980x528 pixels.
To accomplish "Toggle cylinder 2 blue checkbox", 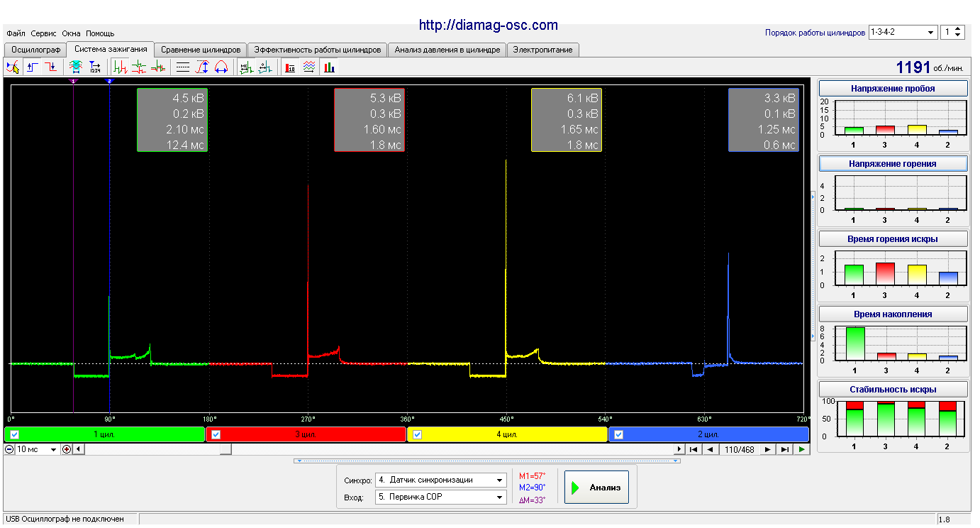I will tap(618, 434).
